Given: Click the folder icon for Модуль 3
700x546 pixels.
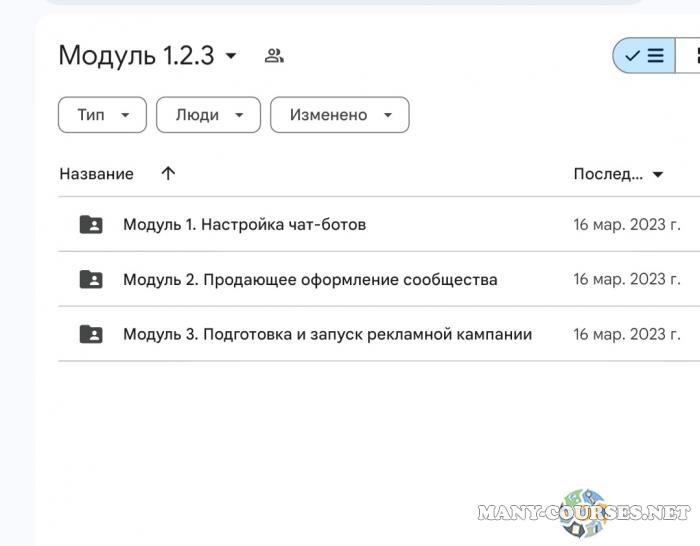Looking at the screenshot, I should [91, 334].
